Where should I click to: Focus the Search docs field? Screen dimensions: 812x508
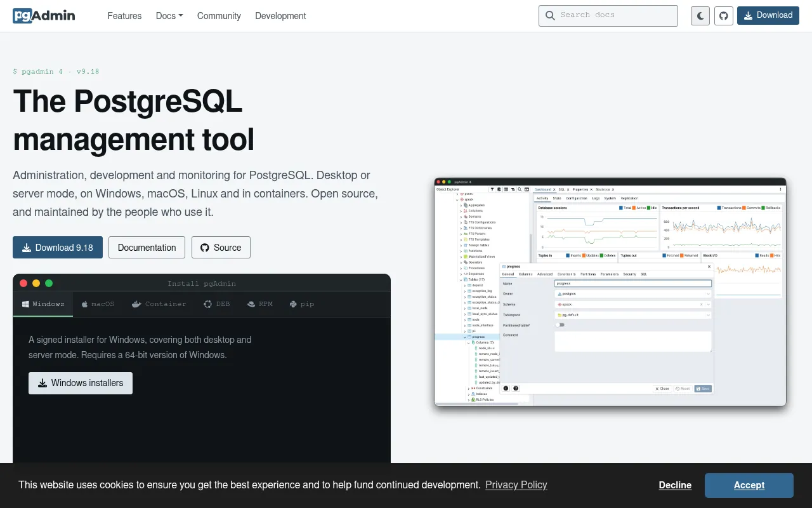tap(608, 15)
